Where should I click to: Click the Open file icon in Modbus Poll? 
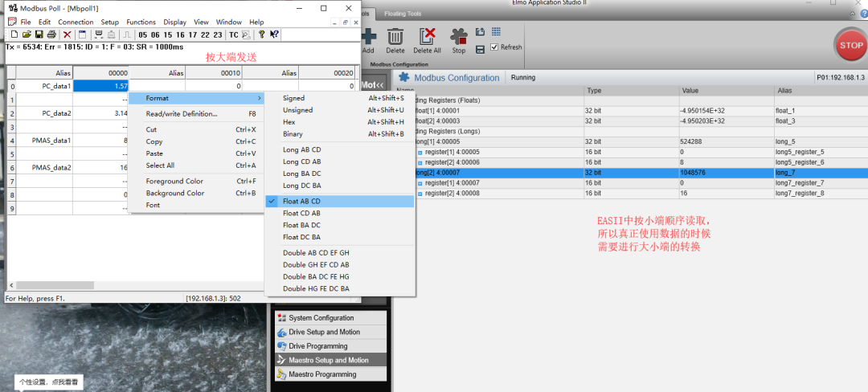[26, 35]
